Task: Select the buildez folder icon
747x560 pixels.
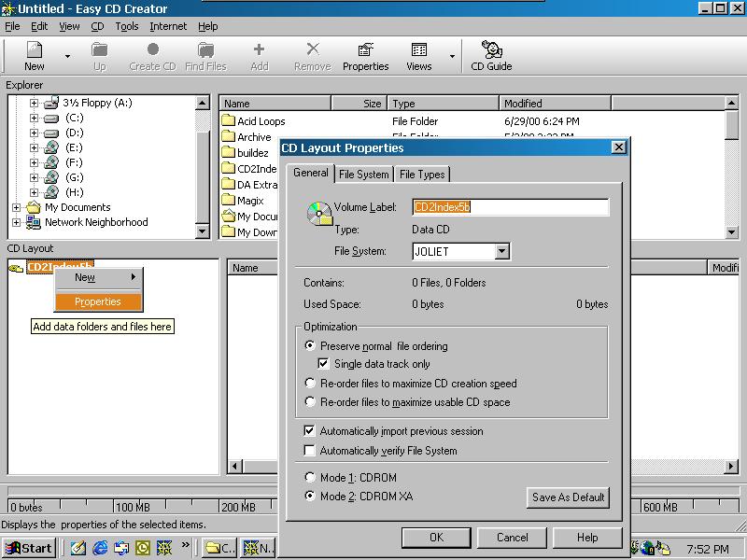Action: point(229,152)
